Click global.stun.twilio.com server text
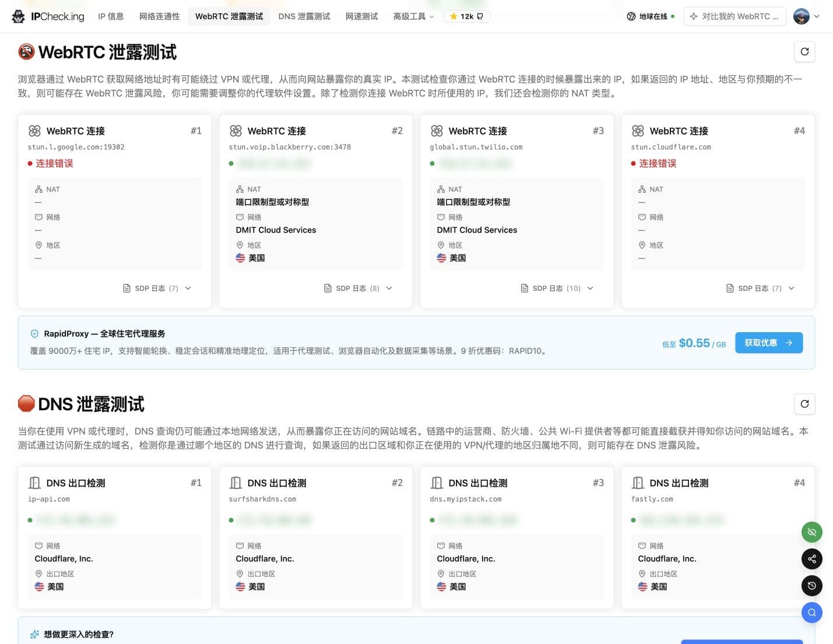833x644 pixels. tap(476, 147)
